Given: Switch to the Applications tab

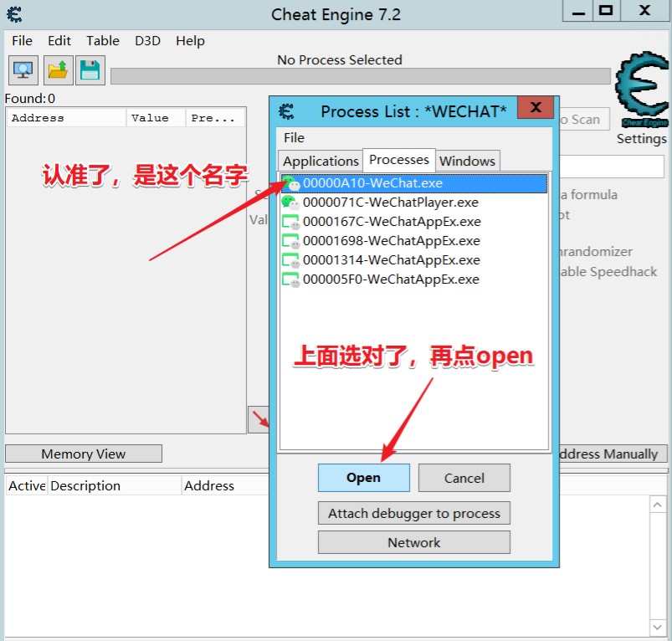Looking at the screenshot, I should [321, 161].
